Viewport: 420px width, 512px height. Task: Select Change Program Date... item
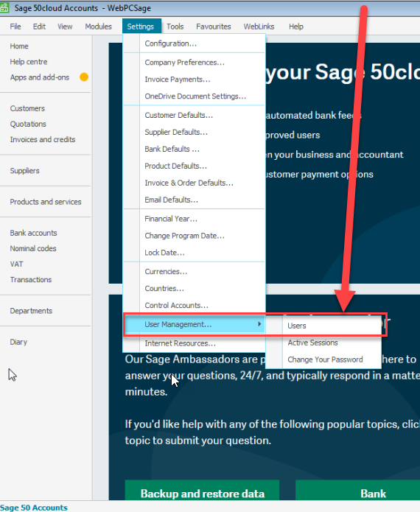(x=194, y=236)
